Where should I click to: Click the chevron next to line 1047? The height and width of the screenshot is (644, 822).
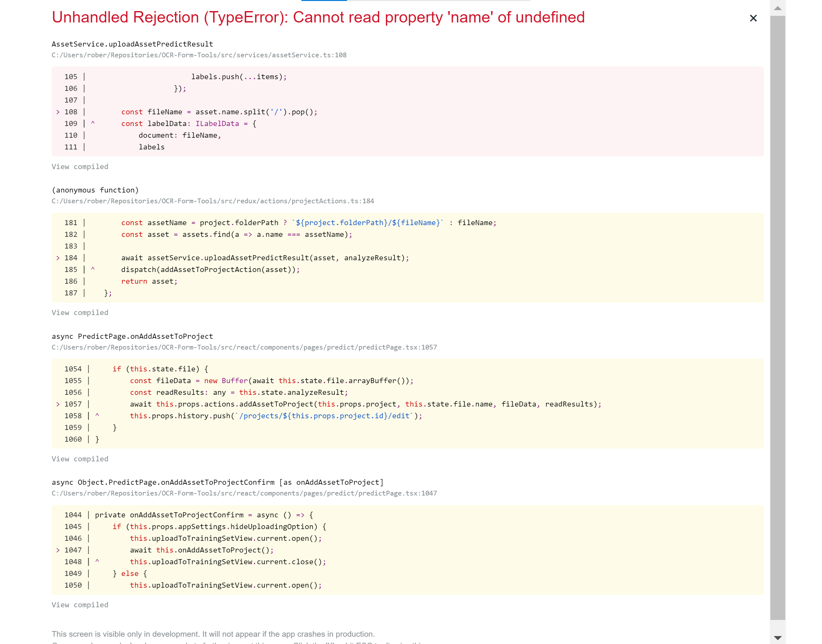(x=58, y=550)
